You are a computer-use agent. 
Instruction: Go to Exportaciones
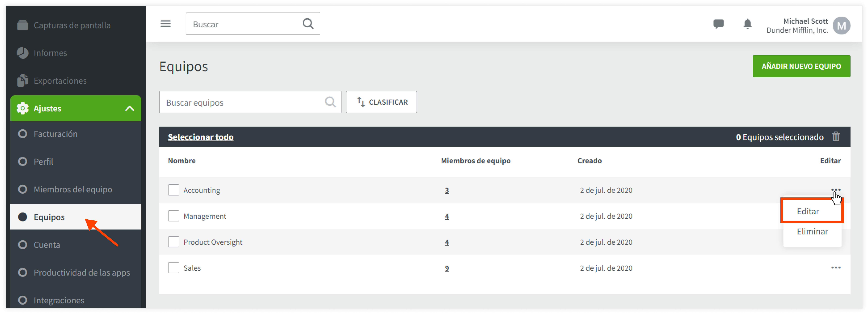pyautogui.click(x=60, y=81)
